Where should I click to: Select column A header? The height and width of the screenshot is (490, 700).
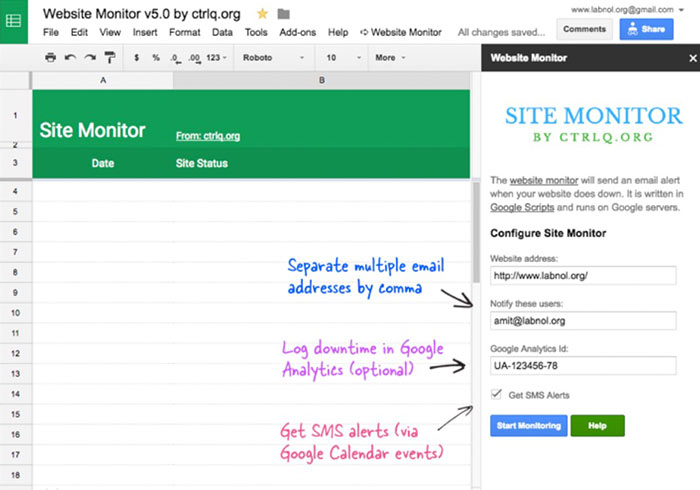[103, 80]
